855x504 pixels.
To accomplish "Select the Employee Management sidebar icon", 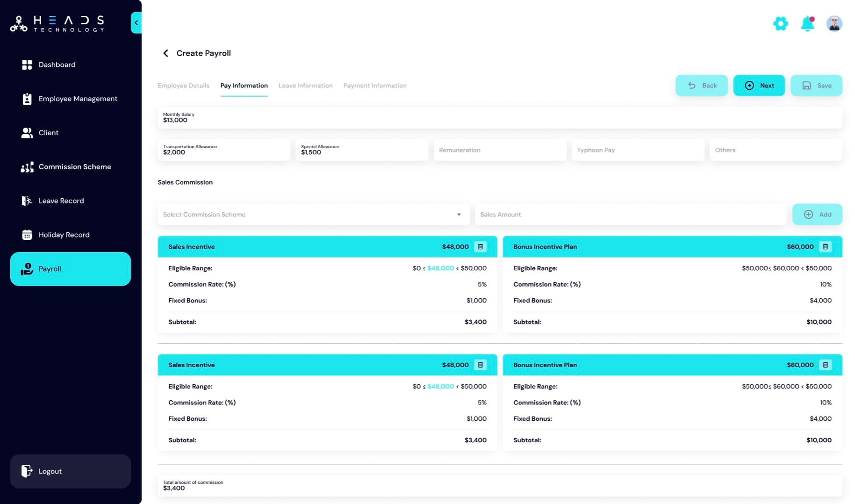I will (27, 99).
